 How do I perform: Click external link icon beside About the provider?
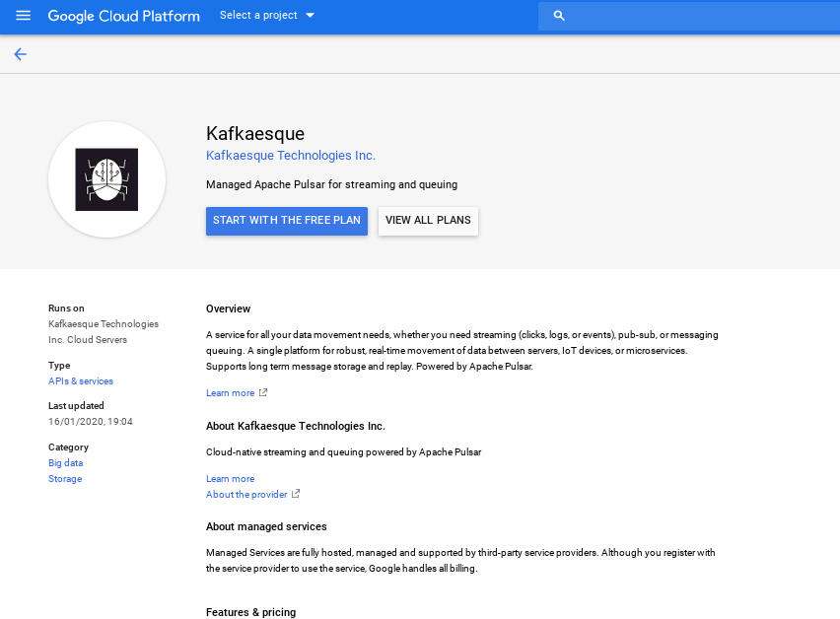(296, 495)
